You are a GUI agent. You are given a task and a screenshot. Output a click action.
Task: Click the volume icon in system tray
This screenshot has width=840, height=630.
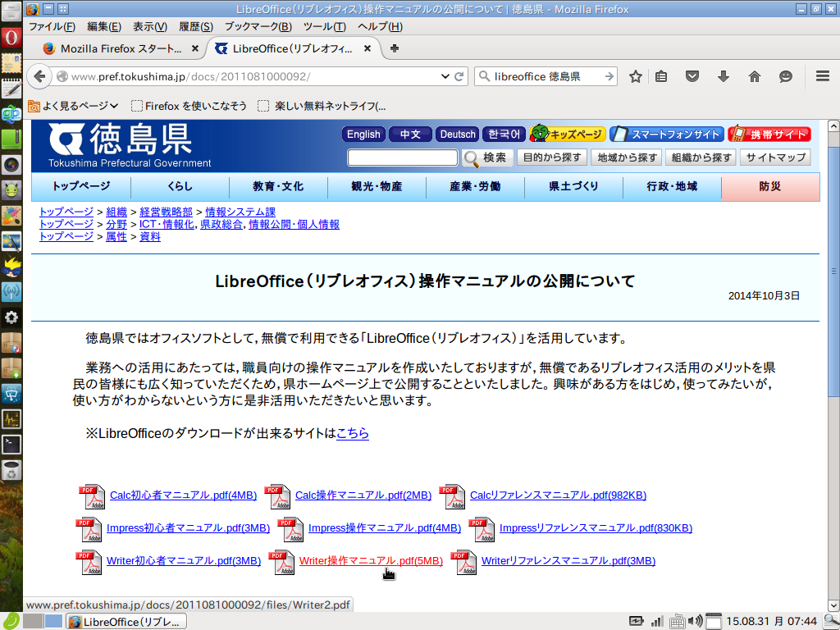696,621
